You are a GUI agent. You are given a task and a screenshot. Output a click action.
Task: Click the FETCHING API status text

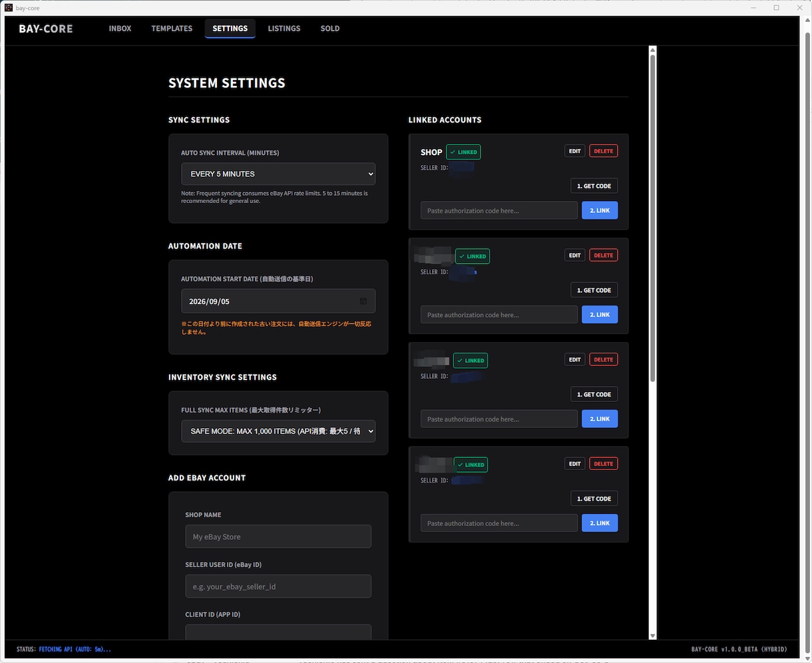pyautogui.click(x=75, y=649)
